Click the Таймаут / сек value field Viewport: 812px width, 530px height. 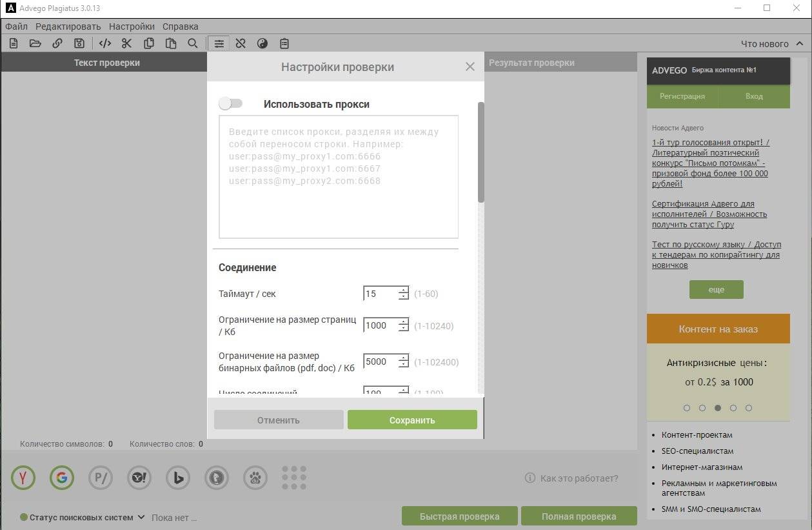[x=381, y=294]
